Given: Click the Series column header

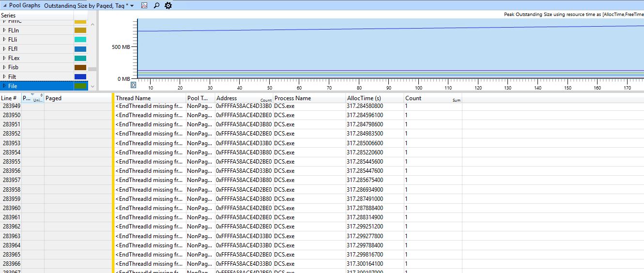Looking at the screenshot, I should click(37, 15).
